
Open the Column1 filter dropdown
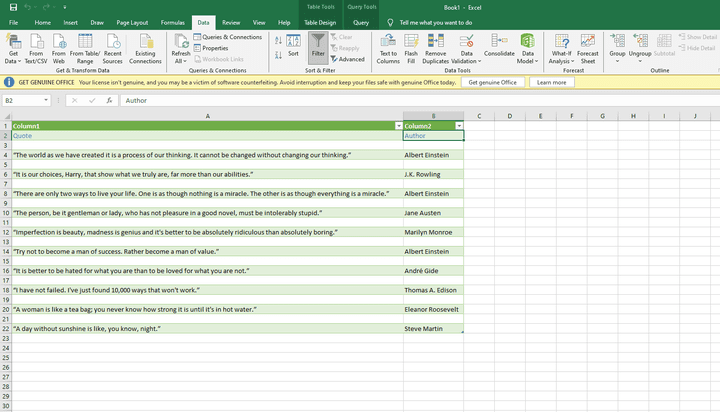(398, 126)
